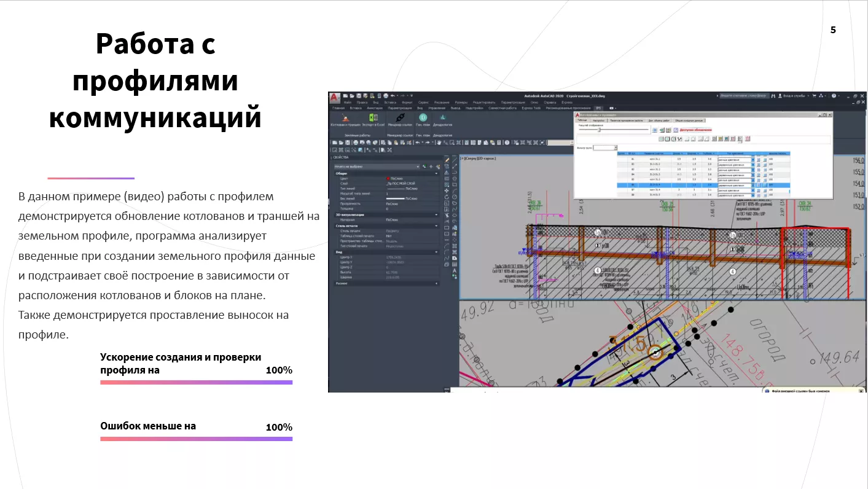The height and width of the screenshot is (489, 868).
Task: Open the Менеджер ссылок chain icon
Action: pyautogui.click(x=400, y=117)
